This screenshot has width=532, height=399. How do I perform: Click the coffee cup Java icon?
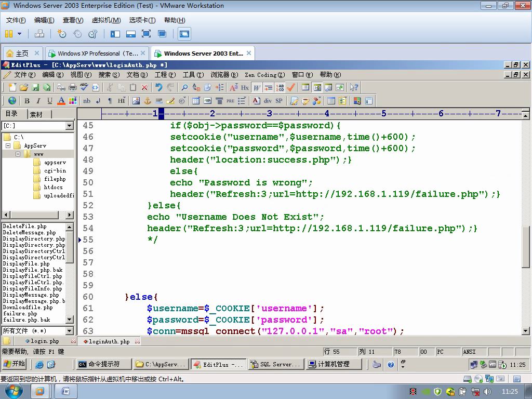coord(305,100)
